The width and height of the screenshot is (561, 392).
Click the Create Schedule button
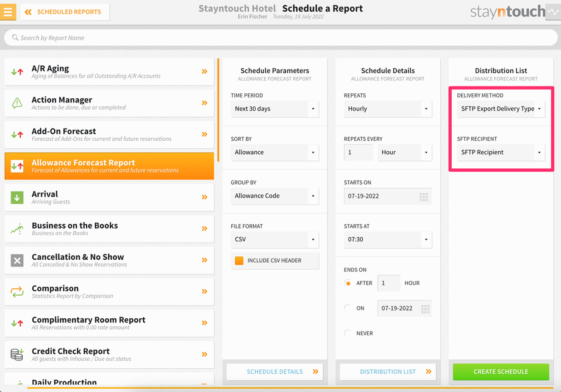point(501,372)
